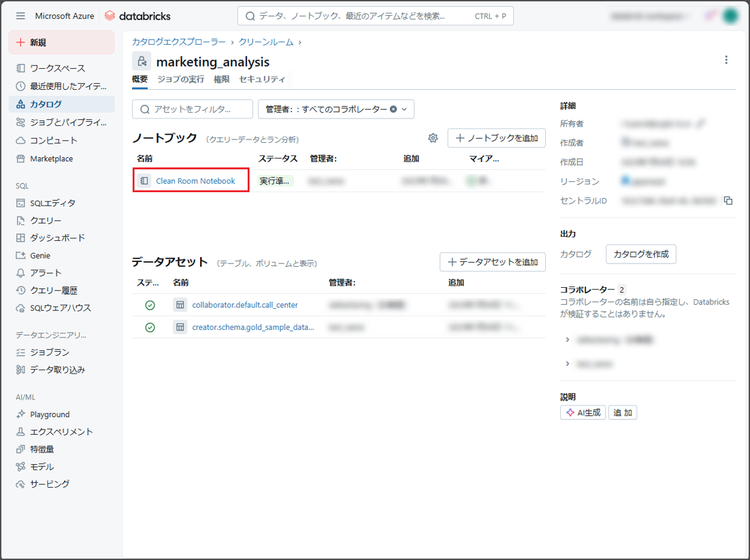Viewport: 750px width, 560px height.
Task: Click the top search bar
Action: [x=376, y=16]
